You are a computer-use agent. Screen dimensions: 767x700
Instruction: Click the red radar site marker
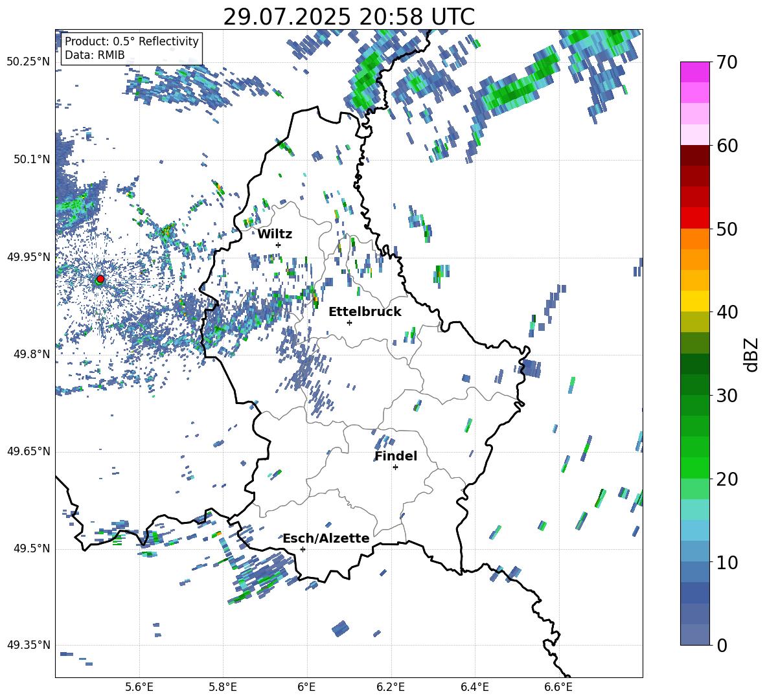point(100,278)
